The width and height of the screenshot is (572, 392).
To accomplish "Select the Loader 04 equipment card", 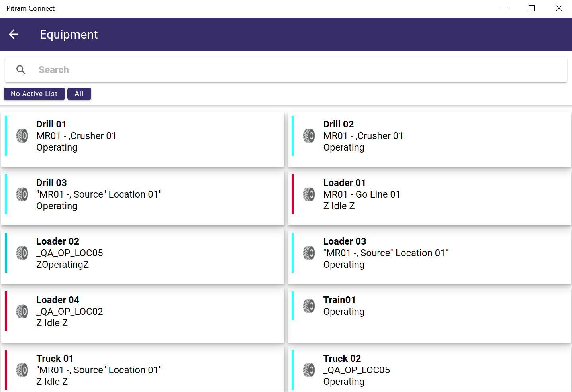I will (143, 315).
